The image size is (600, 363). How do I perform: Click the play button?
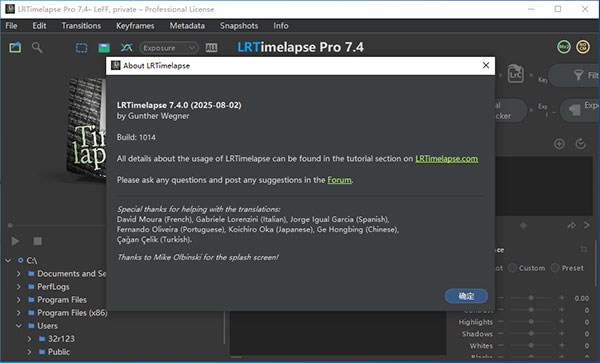(15, 241)
